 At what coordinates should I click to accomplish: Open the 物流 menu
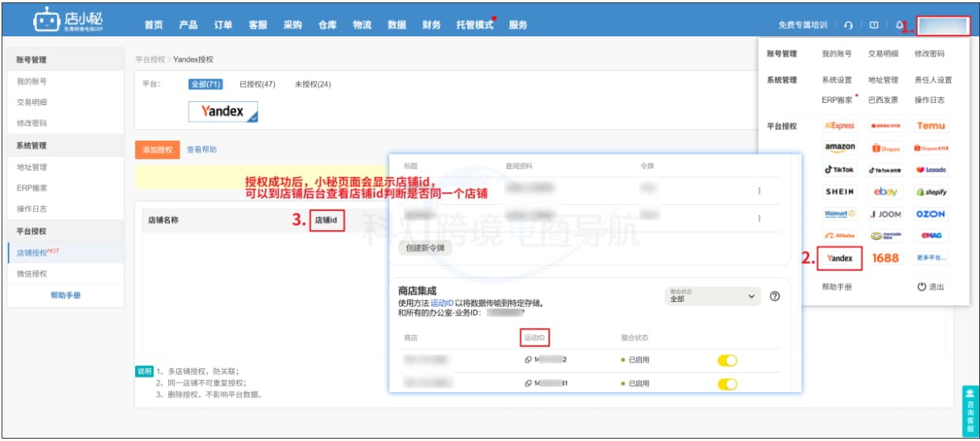tap(362, 24)
